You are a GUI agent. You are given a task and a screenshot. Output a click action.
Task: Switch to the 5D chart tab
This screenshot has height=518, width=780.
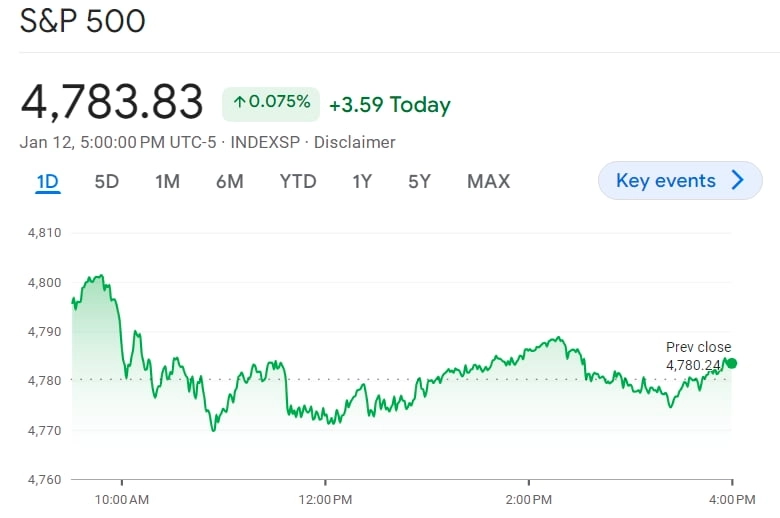click(x=106, y=181)
